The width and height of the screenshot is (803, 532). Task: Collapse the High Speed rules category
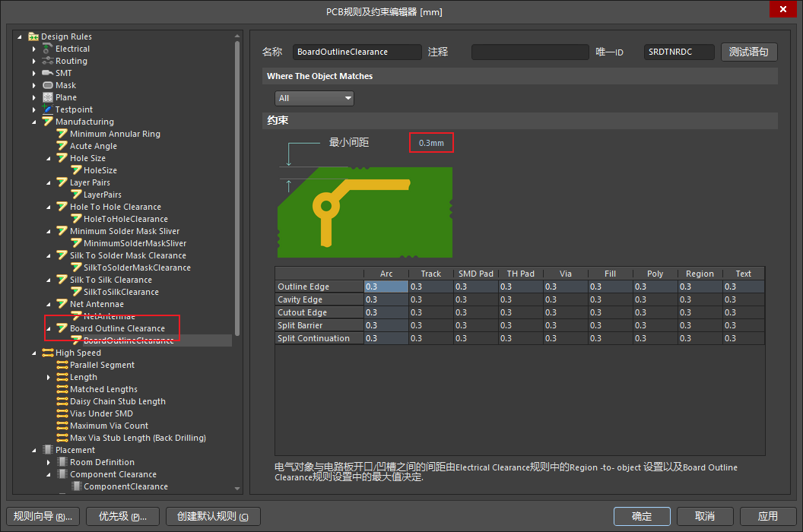(x=33, y=353)
